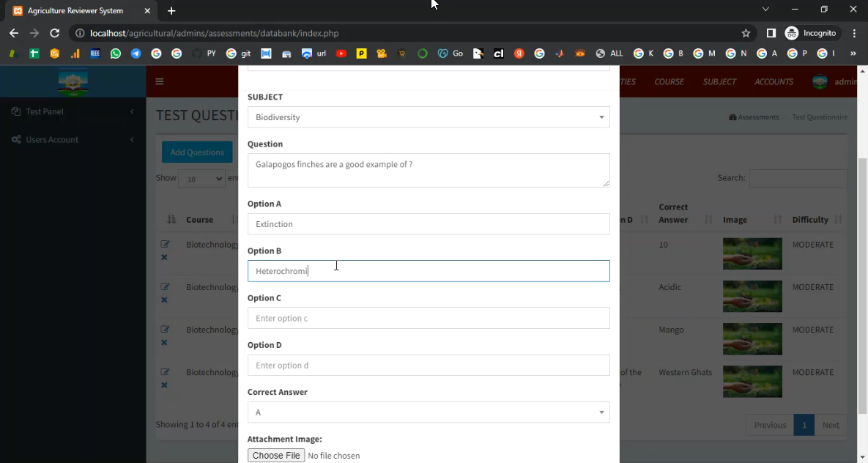Open the YouTube bookmark icon
This screenshot has width=868, height=463.
341,53
